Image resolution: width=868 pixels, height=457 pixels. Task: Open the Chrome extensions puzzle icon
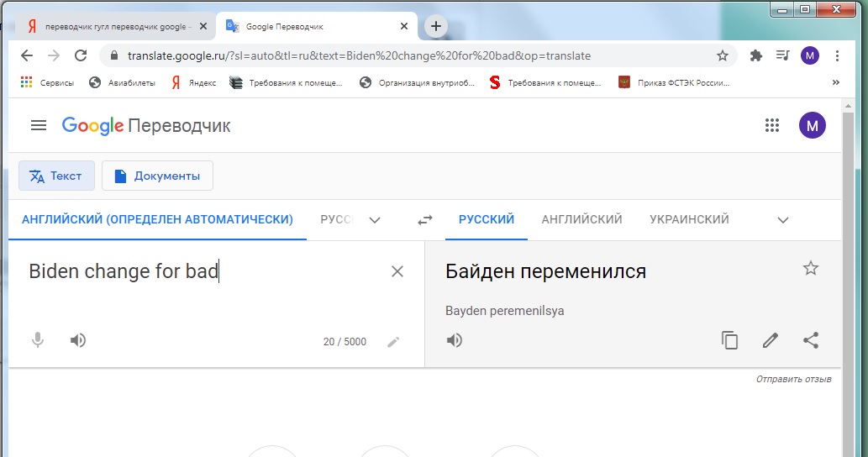point(755,55)
